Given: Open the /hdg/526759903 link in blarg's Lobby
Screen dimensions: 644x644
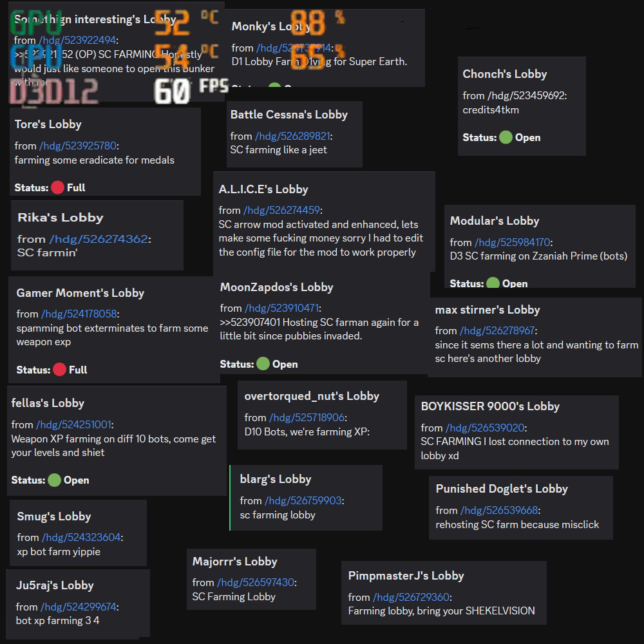Looking at the screenshot, I should click(303, 500).
